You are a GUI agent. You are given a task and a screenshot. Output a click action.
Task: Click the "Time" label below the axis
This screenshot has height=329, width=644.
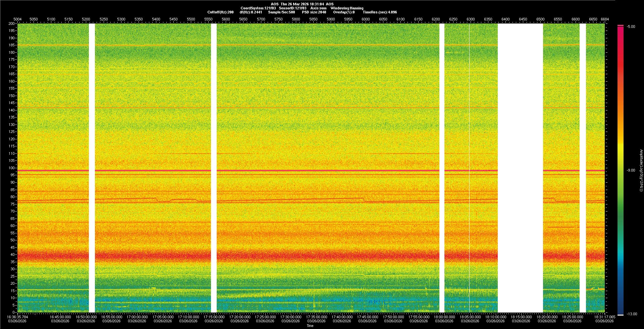310,326
